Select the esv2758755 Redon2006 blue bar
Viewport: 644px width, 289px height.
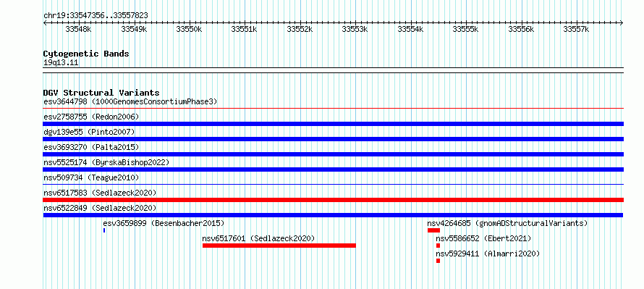(x=333, y=124)
